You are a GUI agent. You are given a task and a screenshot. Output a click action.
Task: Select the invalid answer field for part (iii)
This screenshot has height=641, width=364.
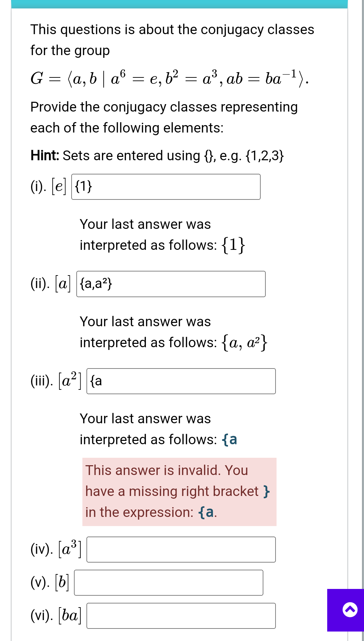pyautogui.click(x=181, y=382)
